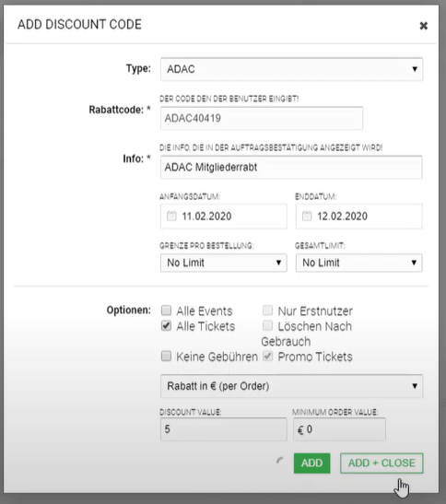Click the Enddatum field showing 12.02.2020

(x=358, y=217)
